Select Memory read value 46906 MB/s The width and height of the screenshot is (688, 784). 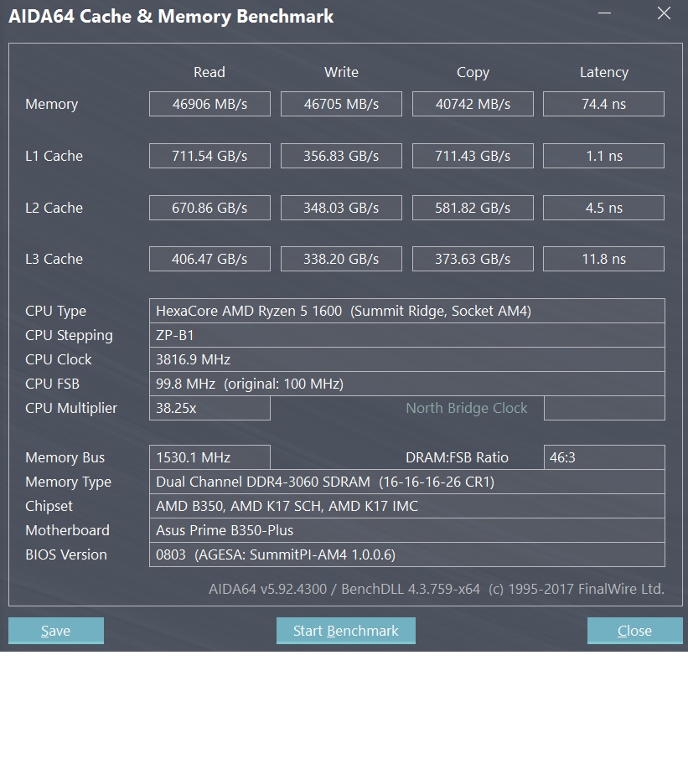[210, 104]
